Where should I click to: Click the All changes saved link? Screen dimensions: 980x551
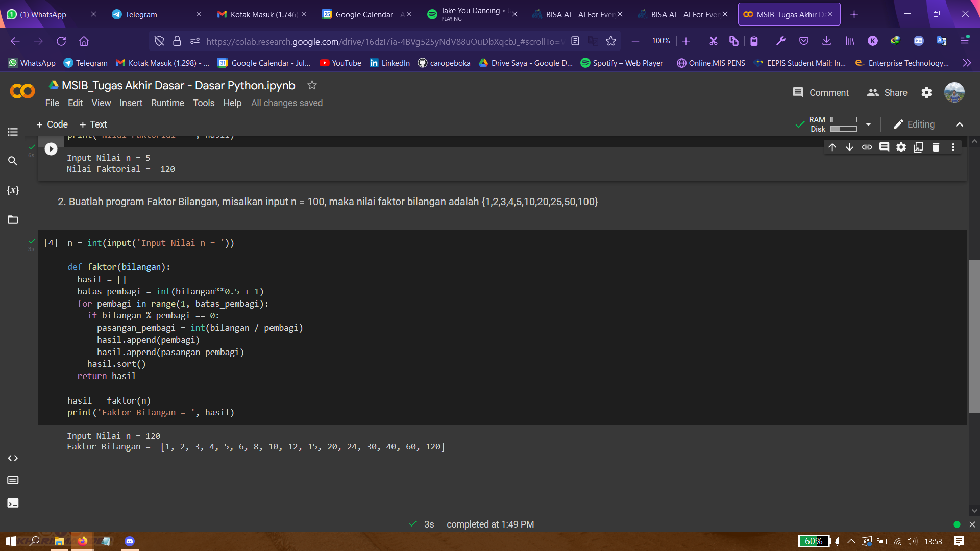[x=286, y=103]
